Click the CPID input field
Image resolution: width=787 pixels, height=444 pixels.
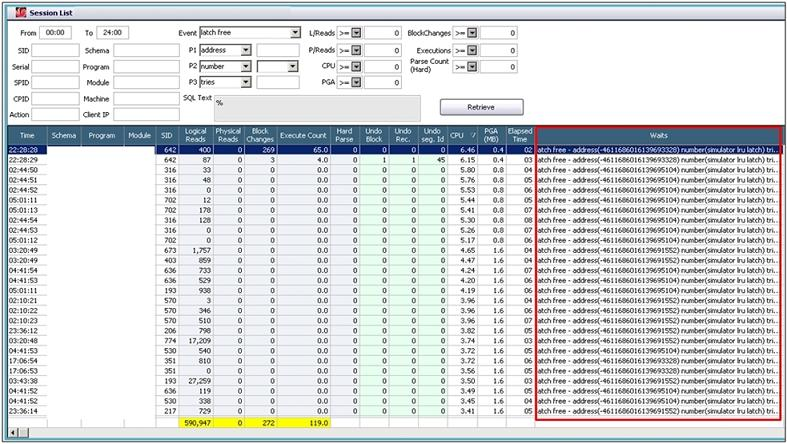point(56,99)
